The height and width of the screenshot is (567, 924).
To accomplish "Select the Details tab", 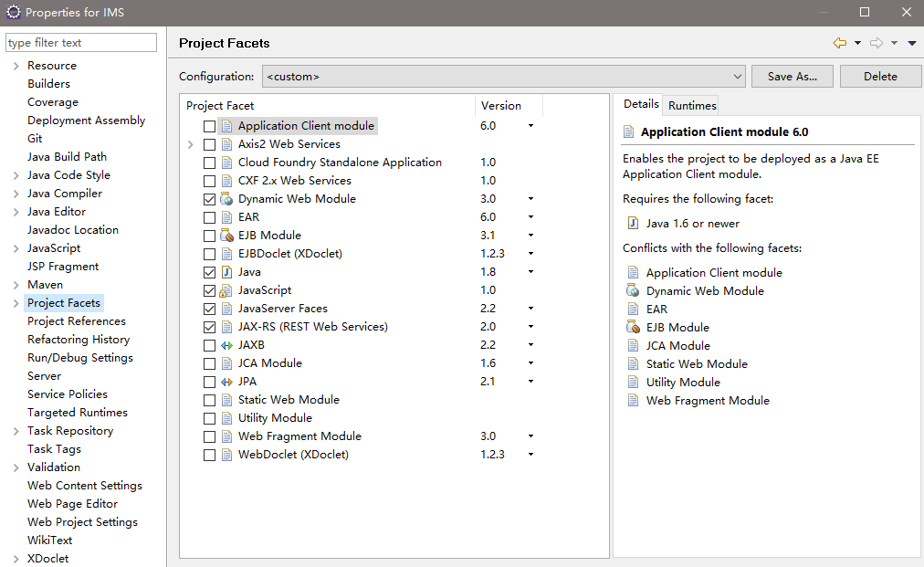I will [641, 104].
